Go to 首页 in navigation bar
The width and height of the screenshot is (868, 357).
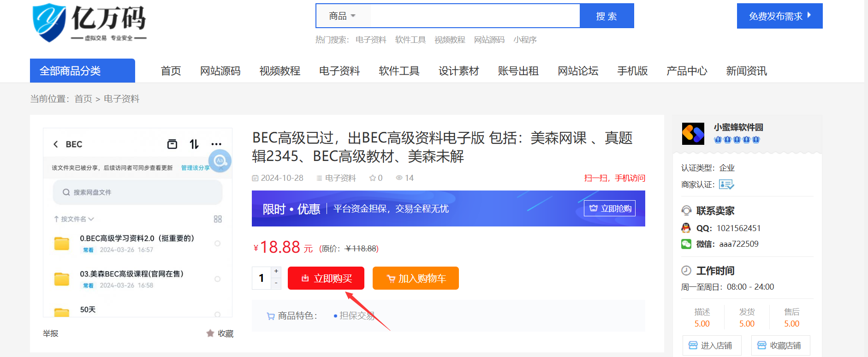click(x=171, y=71)
